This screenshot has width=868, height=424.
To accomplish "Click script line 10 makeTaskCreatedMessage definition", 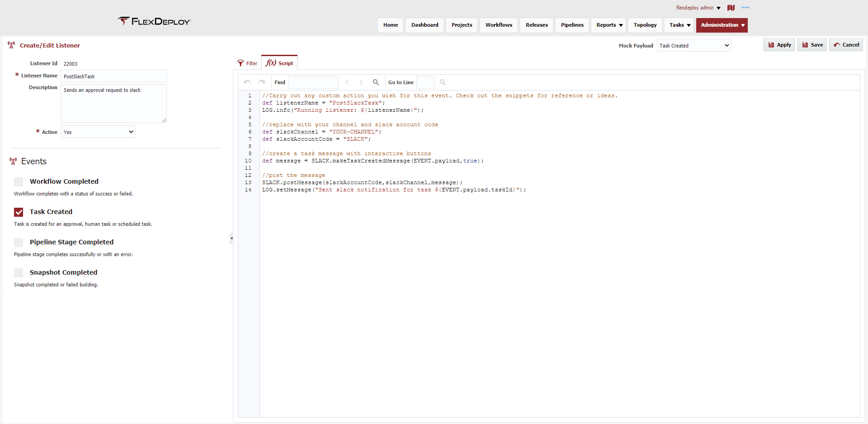I will coord(373,161).
